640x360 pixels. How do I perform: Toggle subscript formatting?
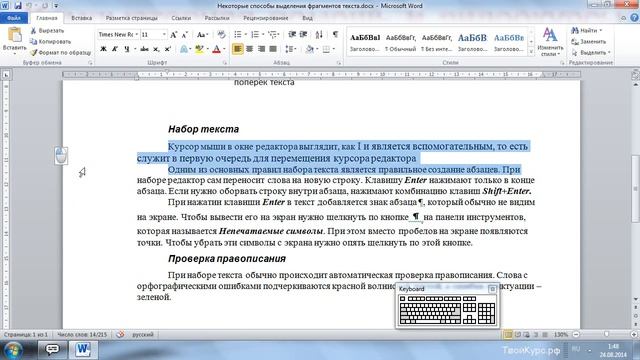[156, 49]
